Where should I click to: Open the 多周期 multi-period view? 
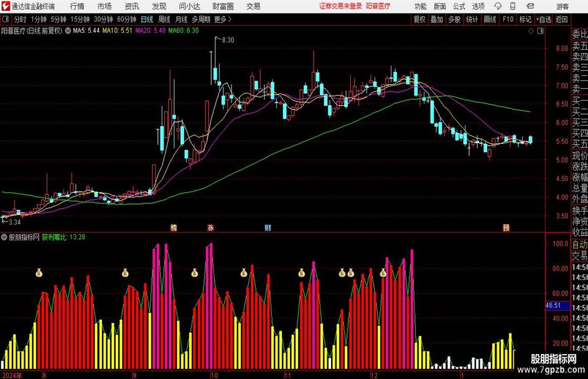[201, 19]
